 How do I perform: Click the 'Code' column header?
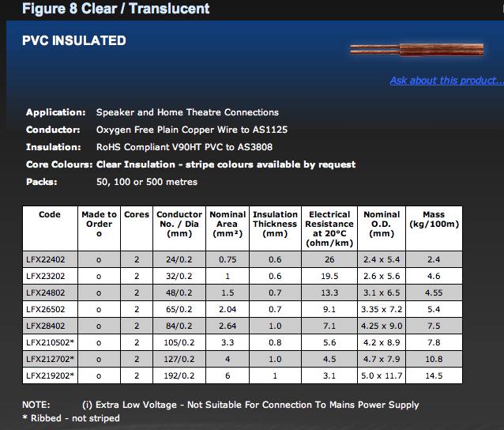tap(50, 214)
